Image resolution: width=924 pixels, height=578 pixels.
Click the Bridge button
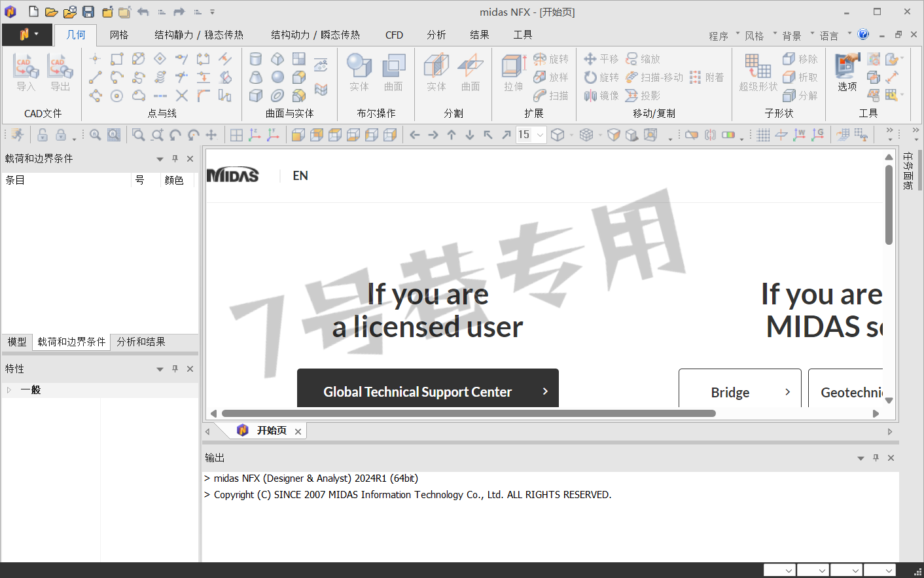(739, 388)
